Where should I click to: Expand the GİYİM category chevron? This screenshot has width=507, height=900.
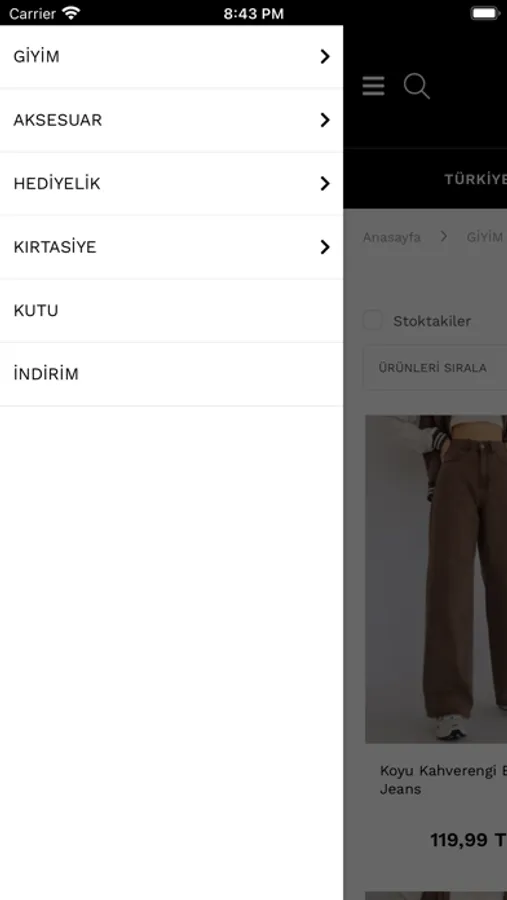point(325,56)
